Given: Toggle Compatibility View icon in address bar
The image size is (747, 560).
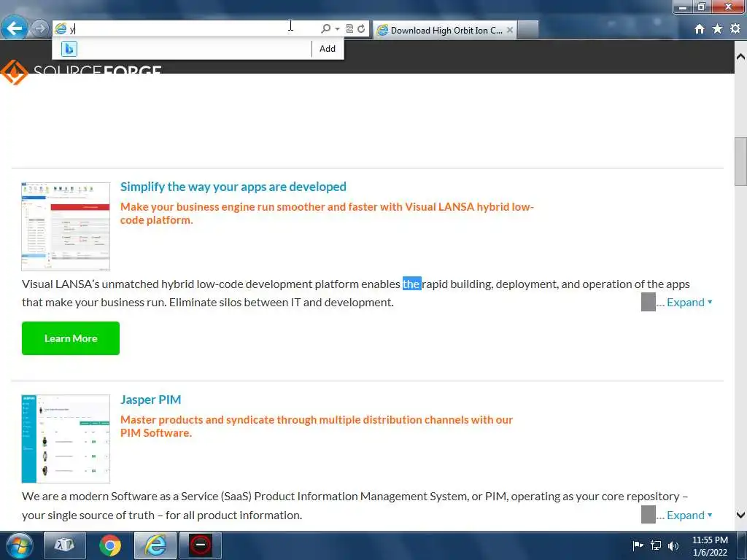Looking at the screenshot, I should point(349,29).
